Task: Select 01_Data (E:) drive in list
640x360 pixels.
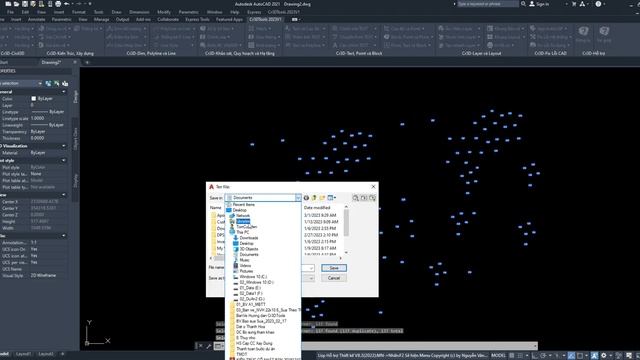Action: tap(250, 288)
